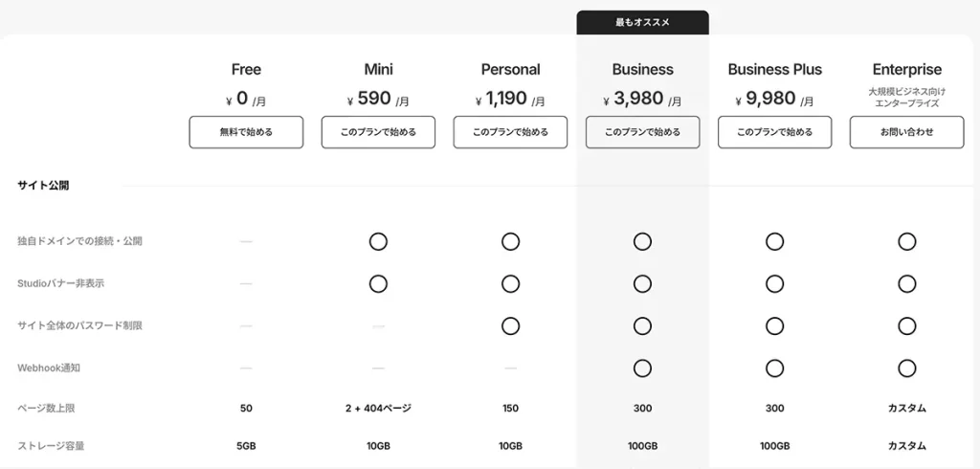Click the Business Webhook notification circle icon
The image size is (980, 469).
642,368
